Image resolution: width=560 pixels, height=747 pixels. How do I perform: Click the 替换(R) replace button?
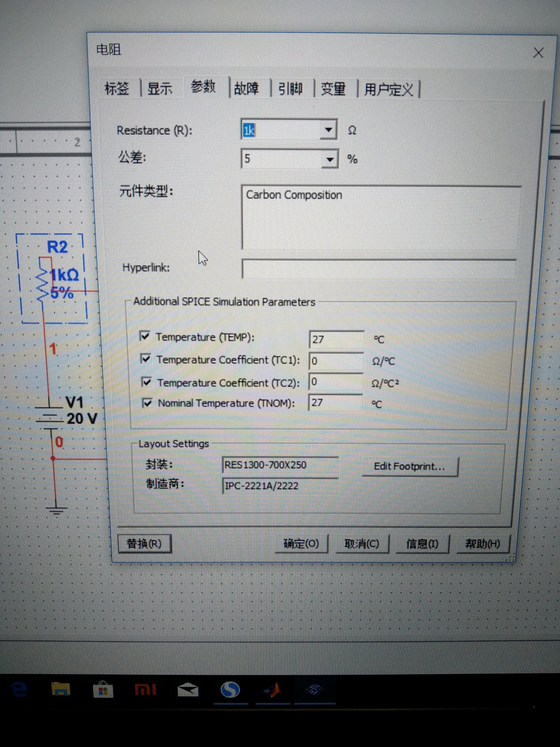coord(144,544)
